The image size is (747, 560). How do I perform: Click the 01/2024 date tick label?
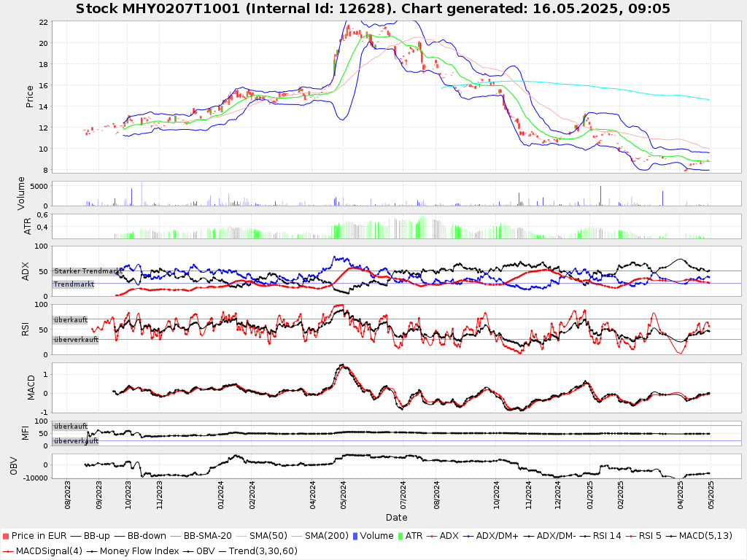[x=220, y=495]
